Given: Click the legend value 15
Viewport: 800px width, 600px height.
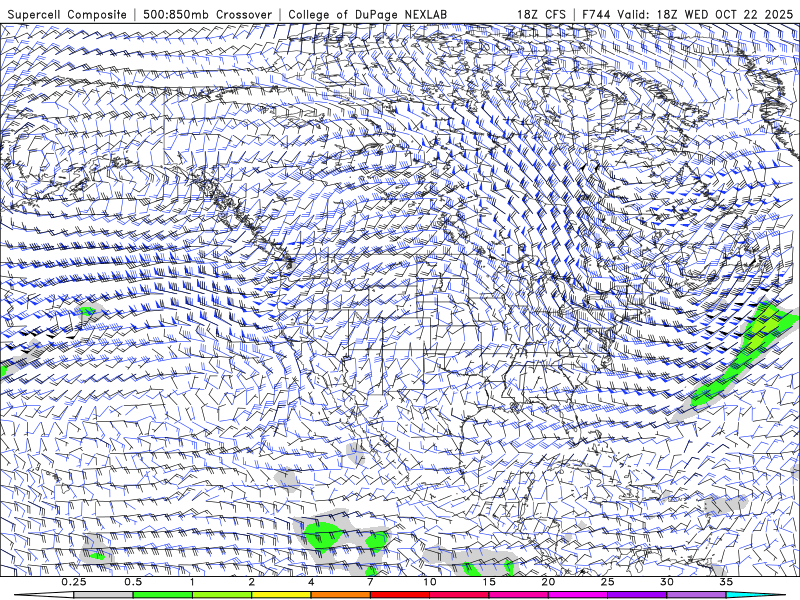Looking at the screenshot, I should point(489,582).
